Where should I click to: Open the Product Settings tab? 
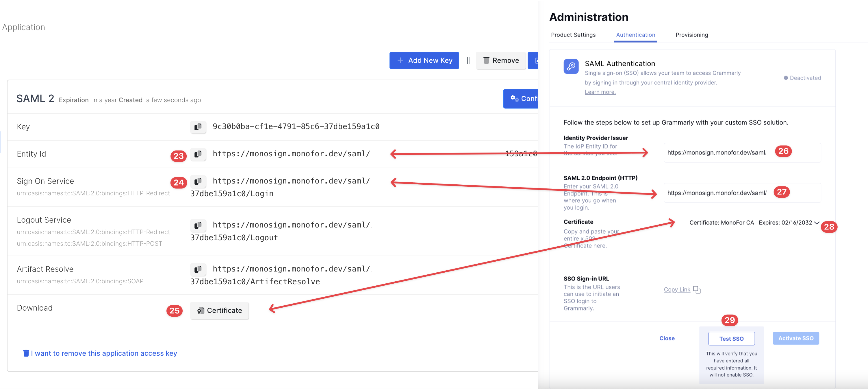pyautogui.click(x=573, y=35)
